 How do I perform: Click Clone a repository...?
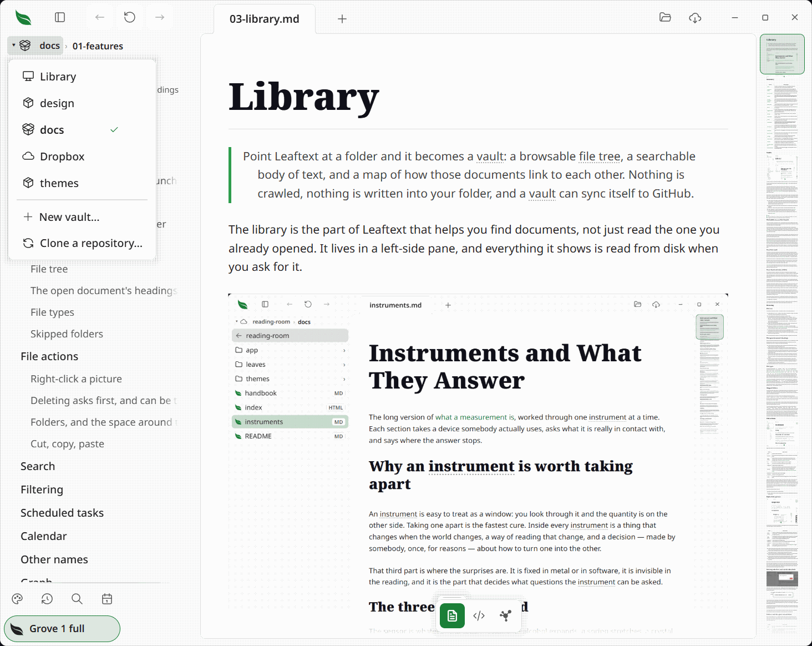[x=82, y=243]
